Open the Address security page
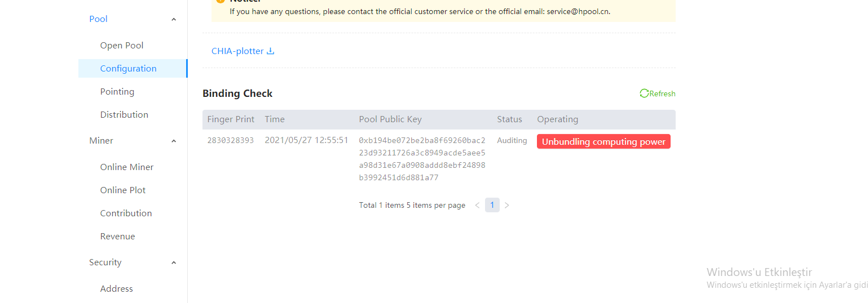868x303 pixels. coord(117,289)
